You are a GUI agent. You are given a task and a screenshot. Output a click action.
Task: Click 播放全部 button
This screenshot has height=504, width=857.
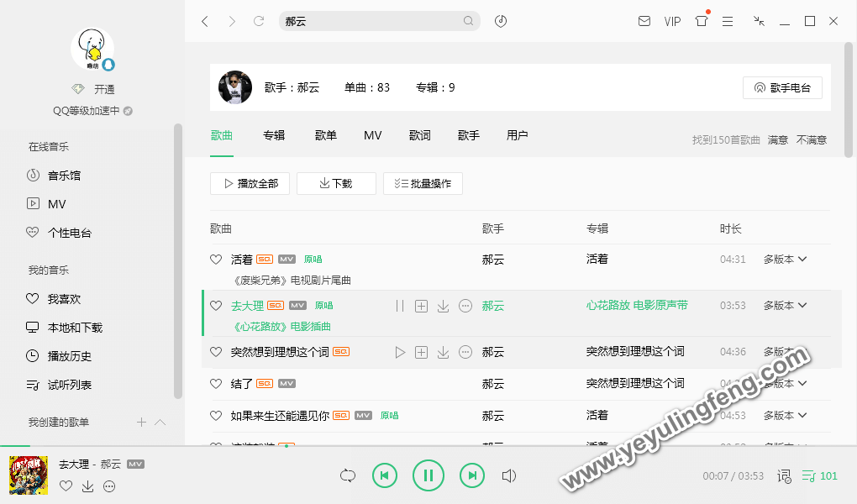(250, 184)
